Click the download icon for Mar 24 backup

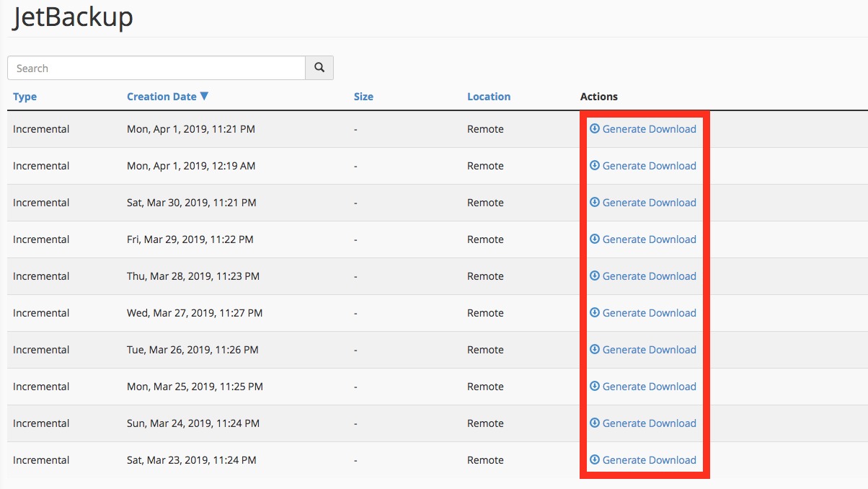tap(595, 423)
